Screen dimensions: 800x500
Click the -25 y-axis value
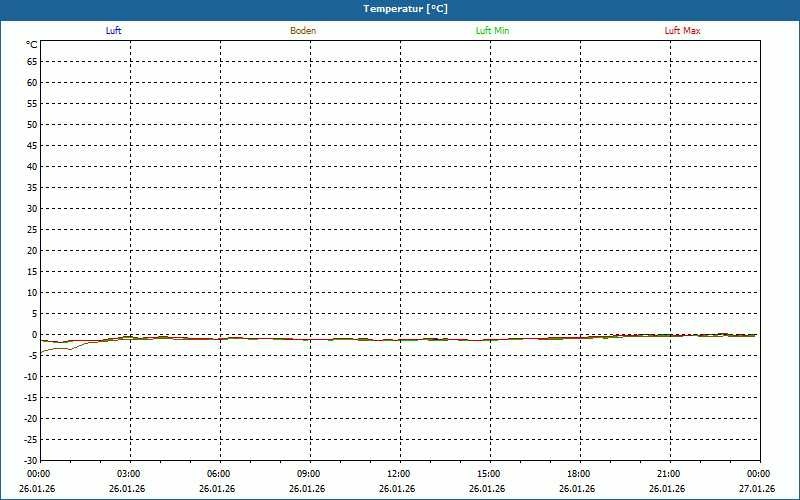point(31,439)
